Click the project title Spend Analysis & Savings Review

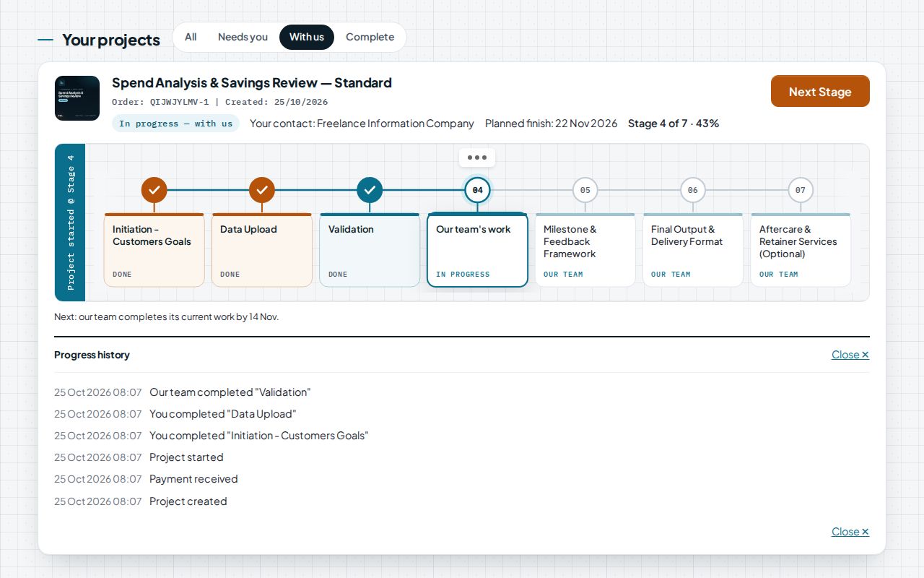click(252, 82)
